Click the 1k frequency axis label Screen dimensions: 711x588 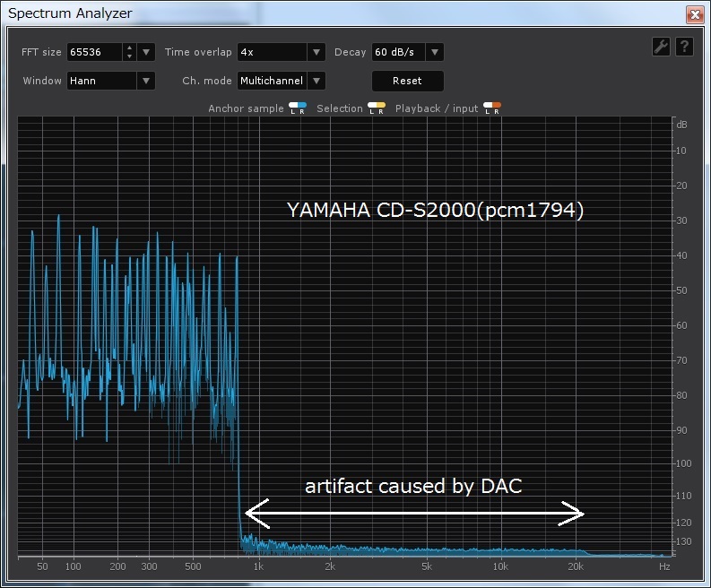258,566
